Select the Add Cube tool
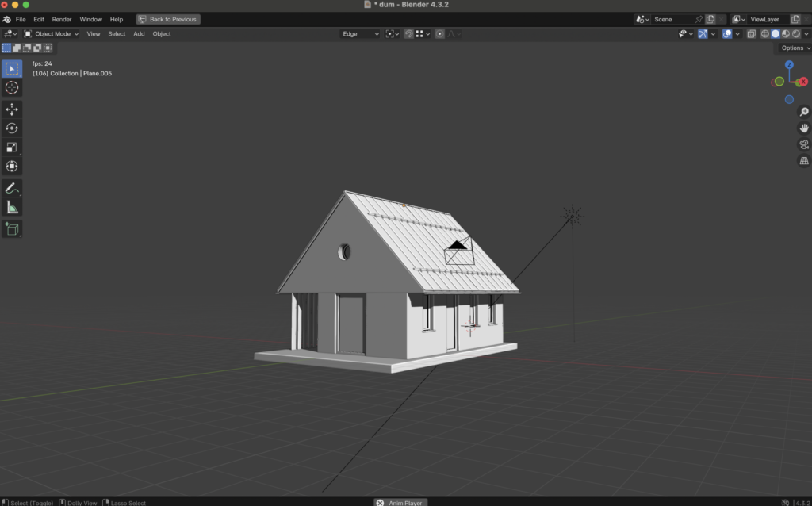The height and width of the screenshot is (506, 812). (x=11, y=229)
